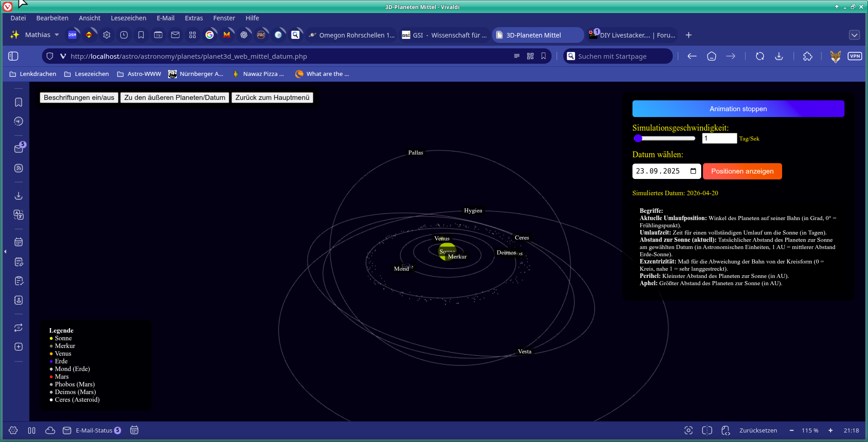Toggle the side panel visibility

click(13, 56)
